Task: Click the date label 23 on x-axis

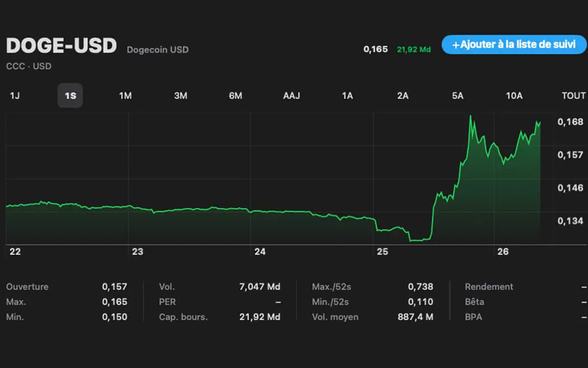Action: coord(138,252)
